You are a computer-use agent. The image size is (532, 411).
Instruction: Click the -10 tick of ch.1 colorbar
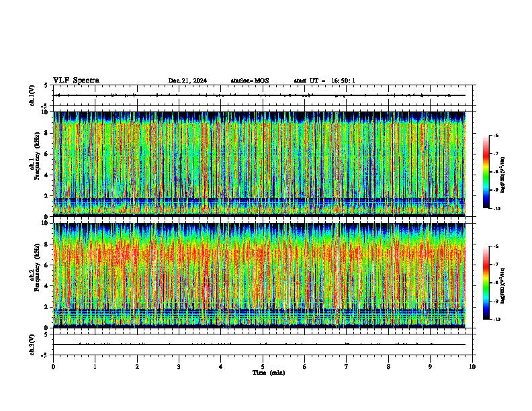coord(496,209)
